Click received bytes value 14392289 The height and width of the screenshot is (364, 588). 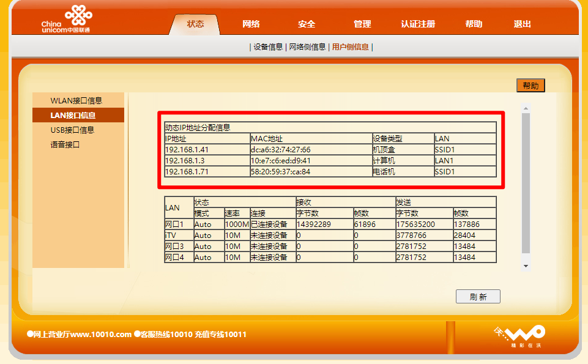click(x=314, y=224)
